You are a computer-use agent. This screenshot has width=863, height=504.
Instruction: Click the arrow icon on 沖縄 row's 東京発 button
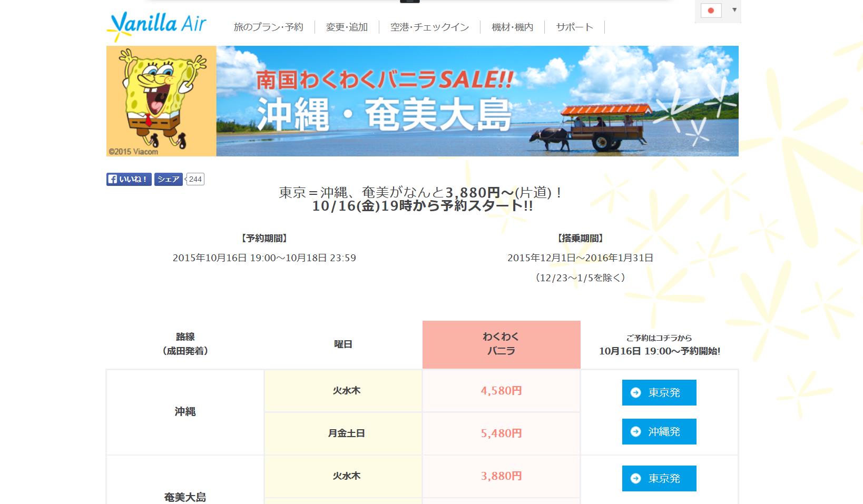[636, 393]
